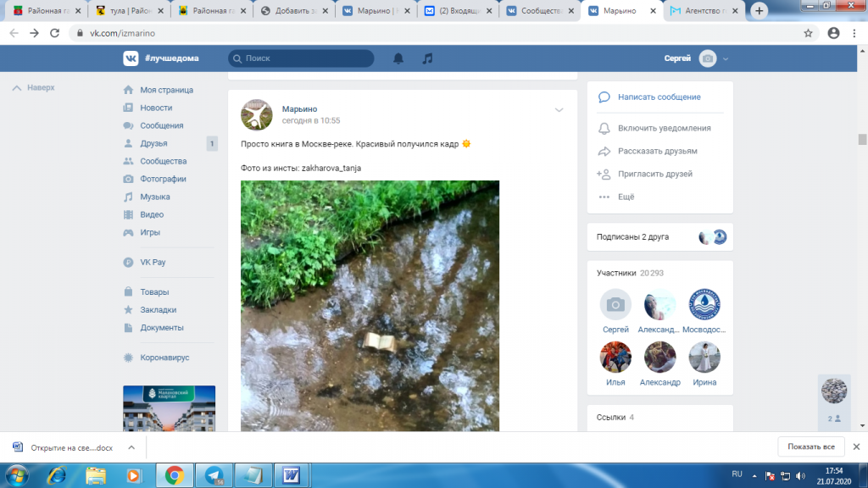
Task: Open the Chrome profile avatar icon
Action: (x=834, y=33)
